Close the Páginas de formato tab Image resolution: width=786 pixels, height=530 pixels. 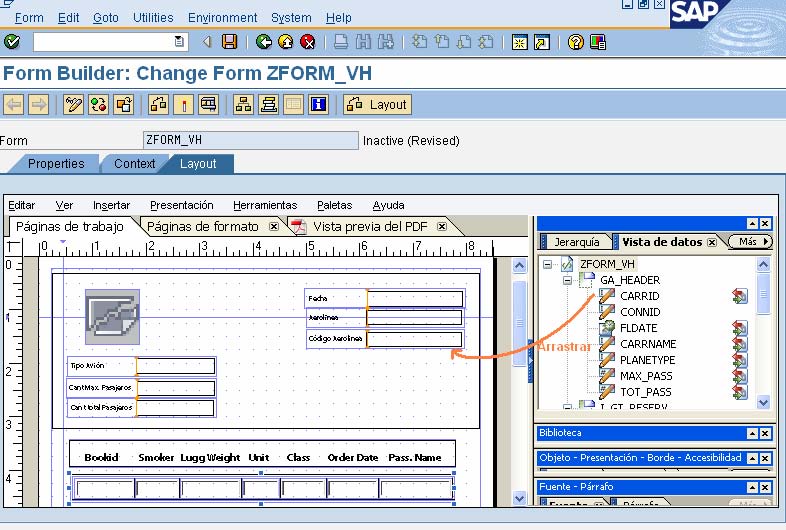[x=274, y=227]
